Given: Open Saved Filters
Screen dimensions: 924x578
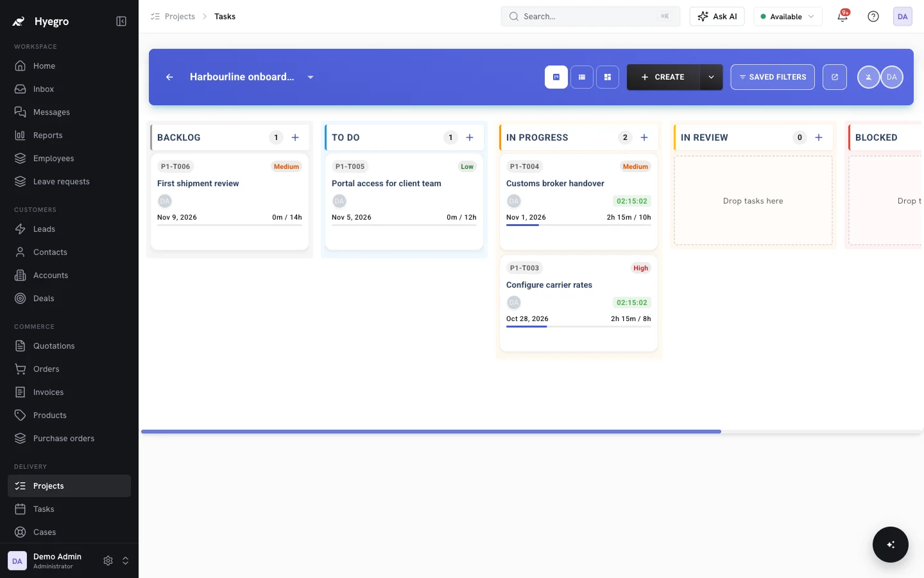Looking at the screenshot, I should click(x=773, y=77).
